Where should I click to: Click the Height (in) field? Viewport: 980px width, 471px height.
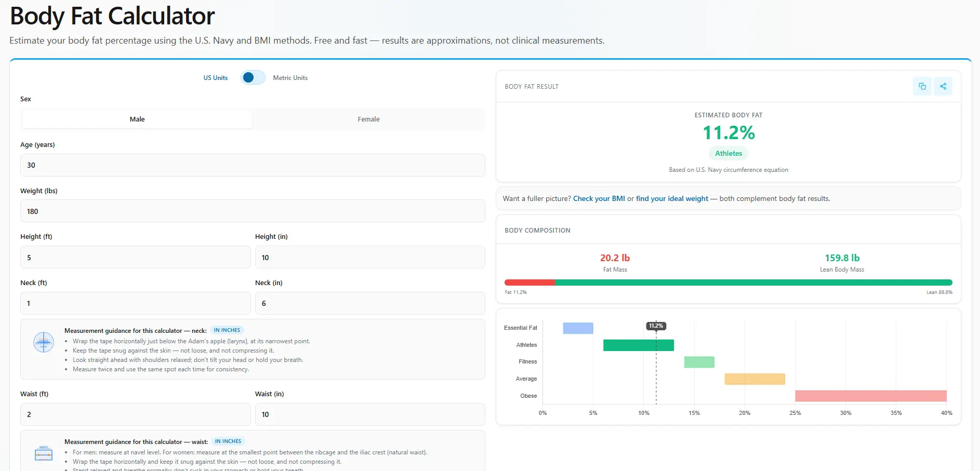pos(370,257)
